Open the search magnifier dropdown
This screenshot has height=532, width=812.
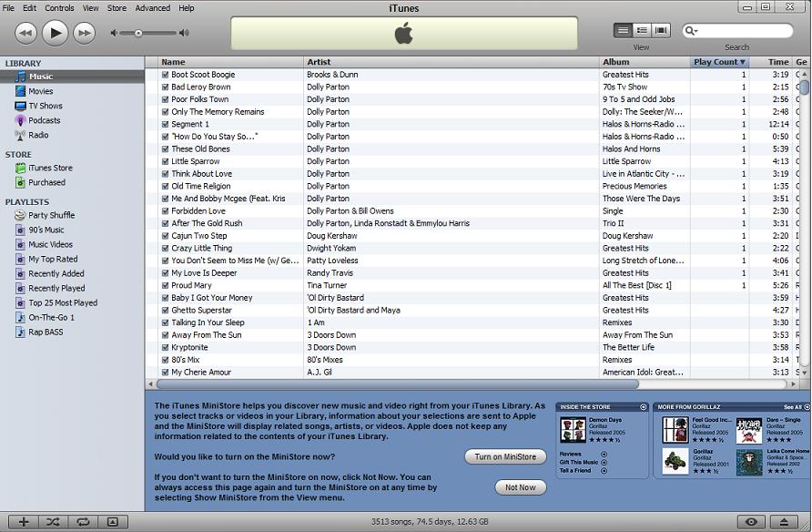691,31
